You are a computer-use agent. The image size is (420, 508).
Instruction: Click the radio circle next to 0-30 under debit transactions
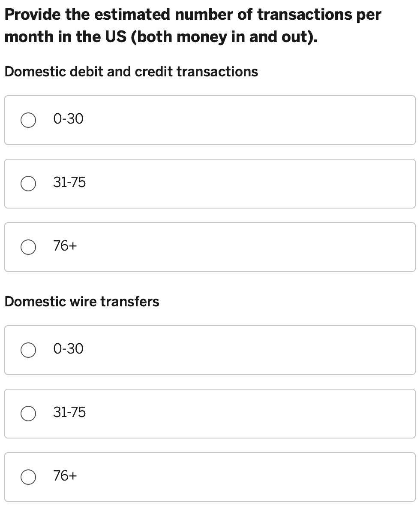click(x=28, y=121)
